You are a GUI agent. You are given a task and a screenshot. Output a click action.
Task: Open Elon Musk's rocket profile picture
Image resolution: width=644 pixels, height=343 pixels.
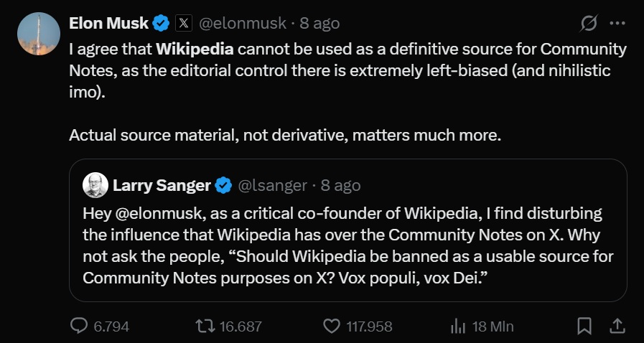tap(38, 34)
